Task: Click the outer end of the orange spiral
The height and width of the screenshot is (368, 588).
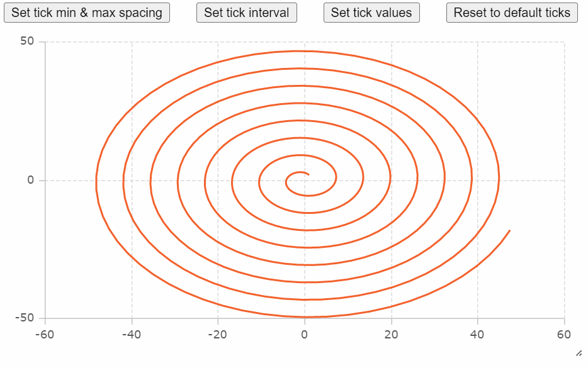Action: point(510,231)
